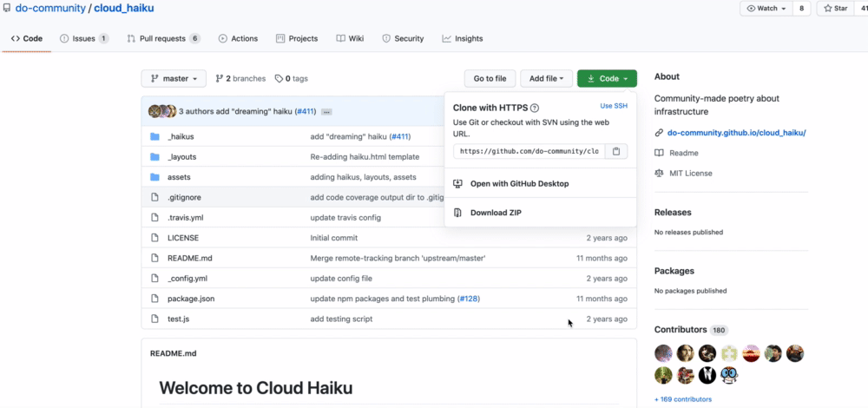Open the Readme link in About
Screen dimensions: 868x408
click(x=684, y=153)
